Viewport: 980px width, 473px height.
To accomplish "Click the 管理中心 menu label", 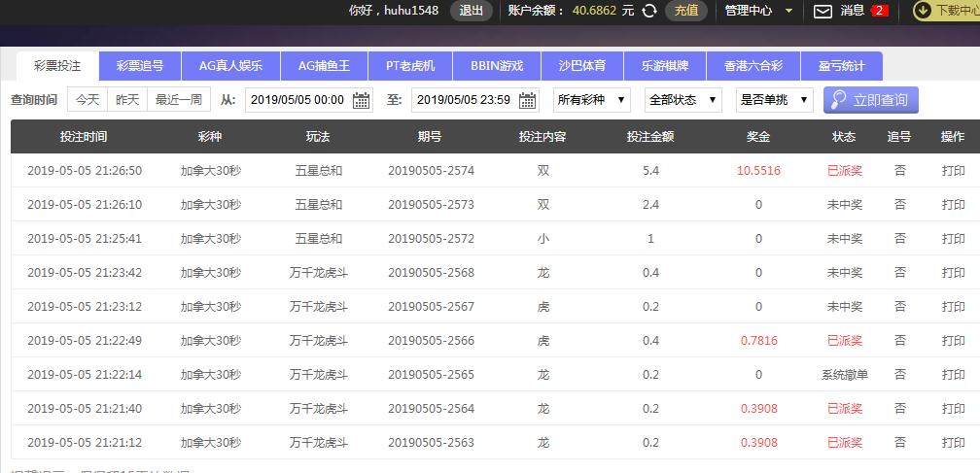I will [749, 11].
